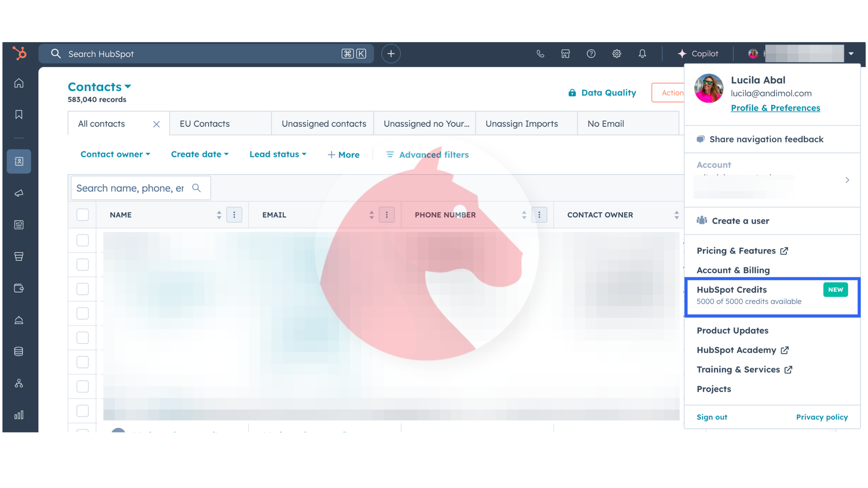Open the Marketplace store icon
This screenshot has width=868, height=488.
(x=565, y=53)
